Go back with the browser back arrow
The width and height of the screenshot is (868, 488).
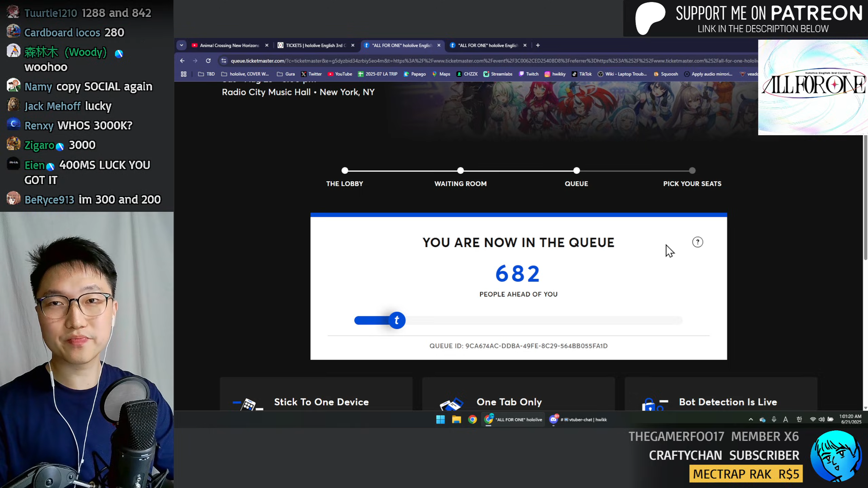coord(182,61)
